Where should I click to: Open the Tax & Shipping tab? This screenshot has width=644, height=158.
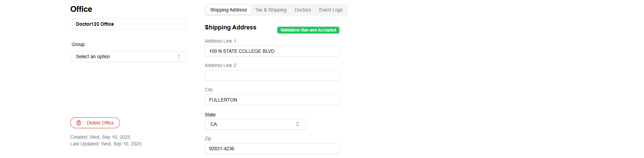click(x=271, y=10)
